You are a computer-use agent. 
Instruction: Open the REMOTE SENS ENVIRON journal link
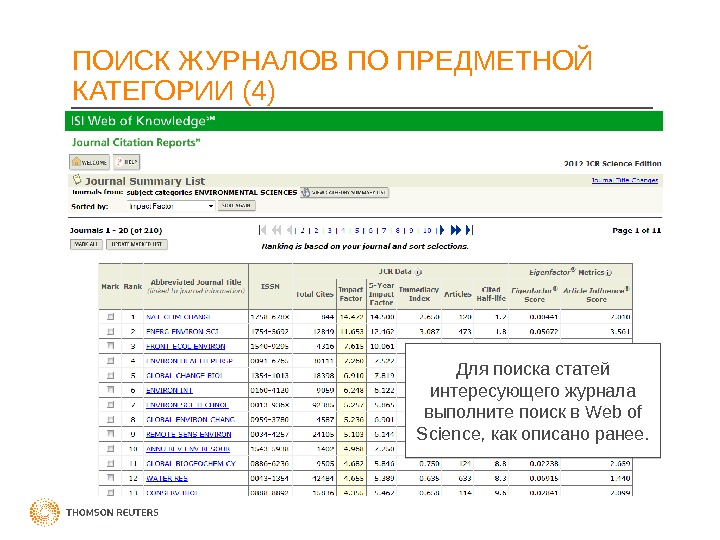188,434
